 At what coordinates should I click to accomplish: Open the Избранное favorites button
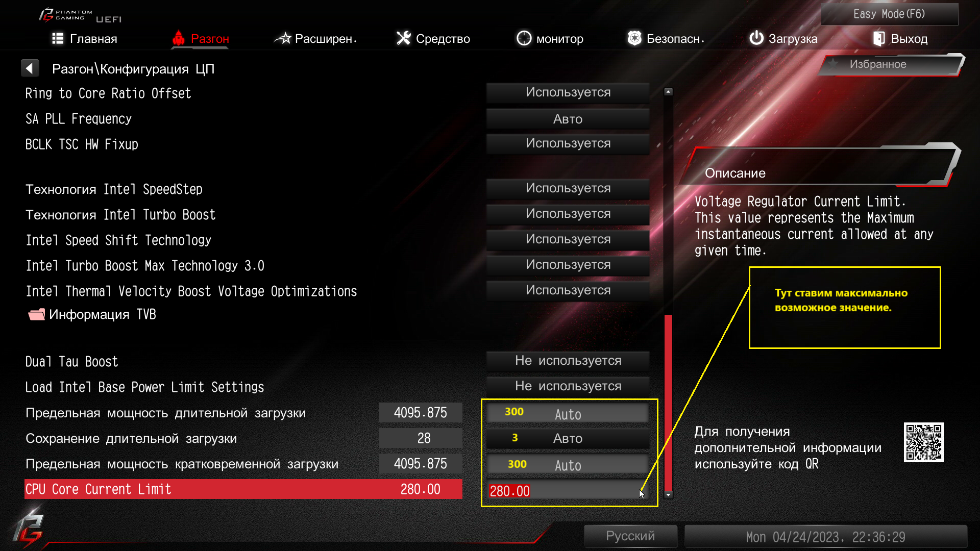(x=890, y=64)
